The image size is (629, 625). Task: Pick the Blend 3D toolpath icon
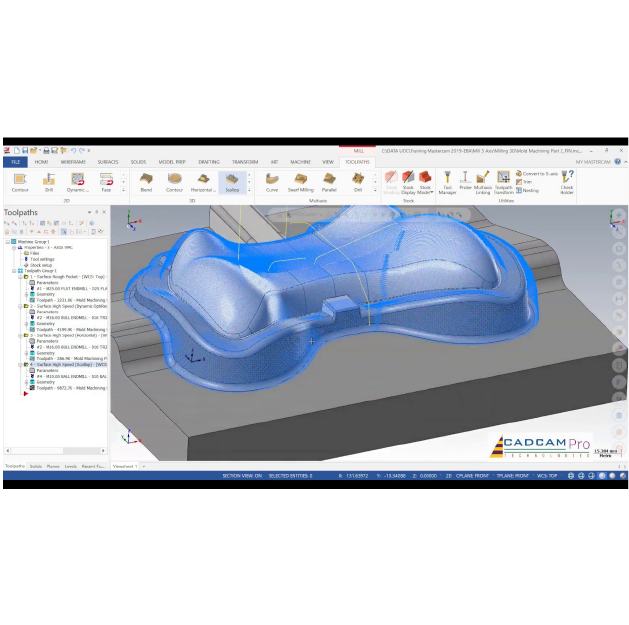point(146,183)
